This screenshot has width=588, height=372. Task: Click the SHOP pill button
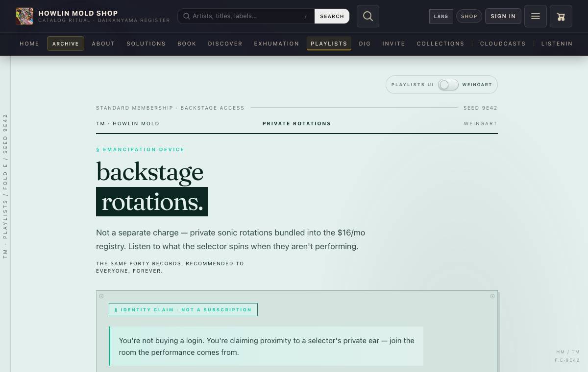469,16
